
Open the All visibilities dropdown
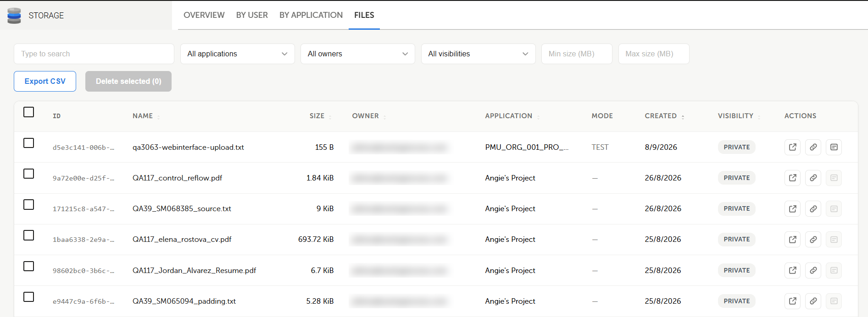click(478, 54)
